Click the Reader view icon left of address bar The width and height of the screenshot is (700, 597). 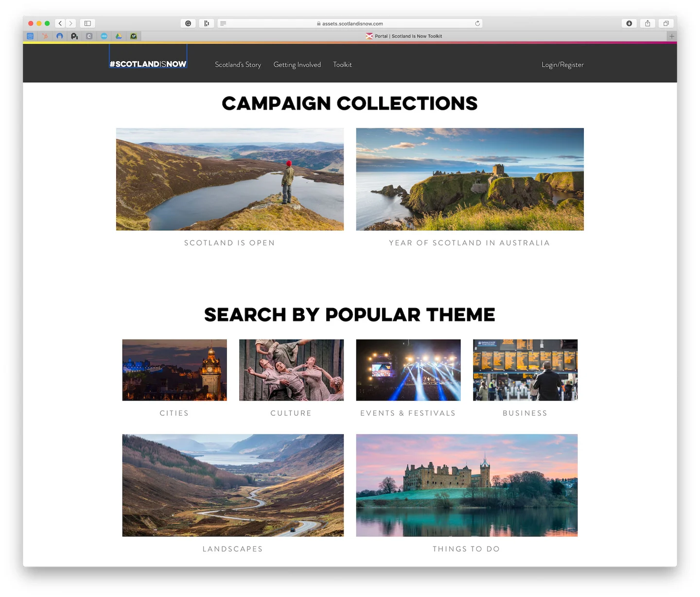[223, 23]
